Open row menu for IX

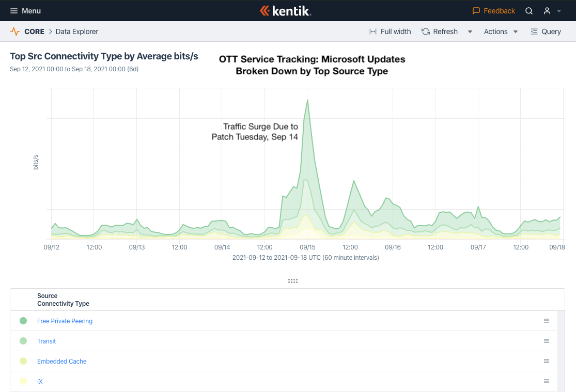coord(546,381)
